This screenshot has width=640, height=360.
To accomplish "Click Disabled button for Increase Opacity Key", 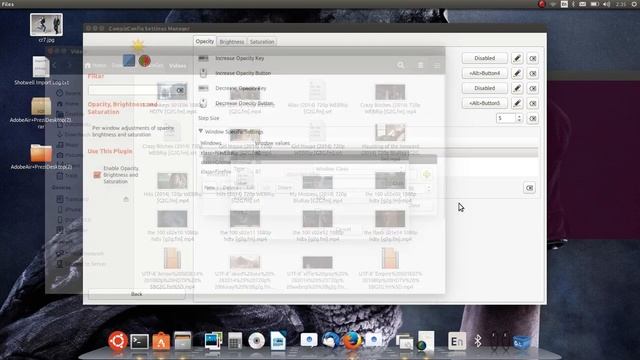I will (484, 58).
